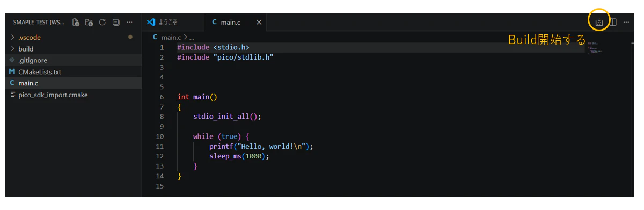Create a new file in explorer header

(76, 23)
